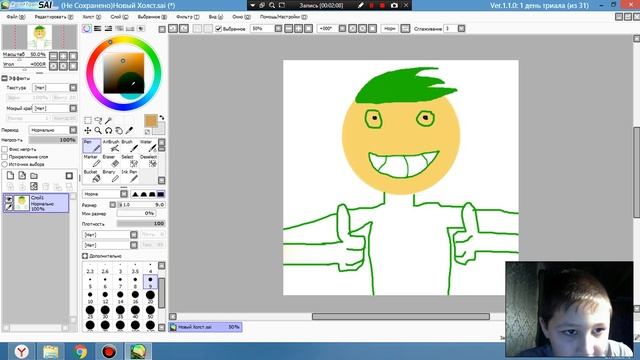Adjust the Плотность density slider

pos(141,224)
